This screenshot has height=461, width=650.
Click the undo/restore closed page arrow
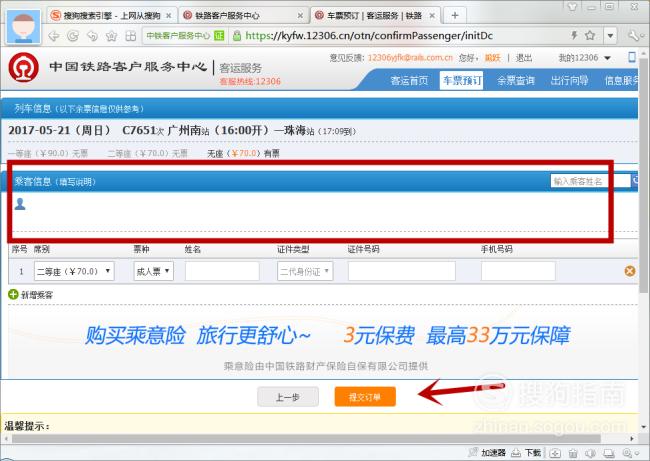pyautogui.click(x=92, y=36)
